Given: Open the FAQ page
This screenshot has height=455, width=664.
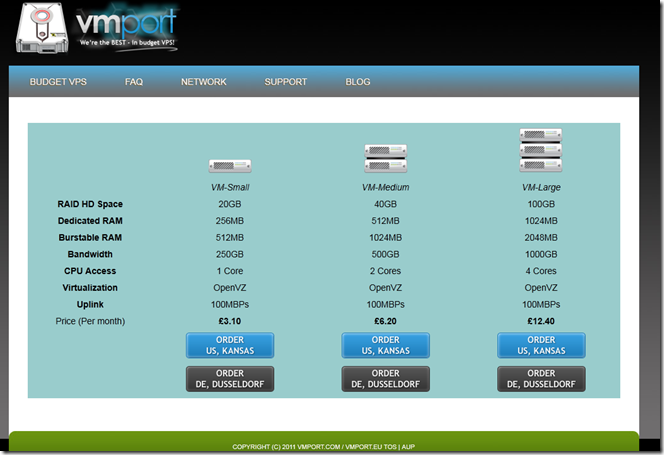Looking at the screenshot, I should (x=134, y=82).
